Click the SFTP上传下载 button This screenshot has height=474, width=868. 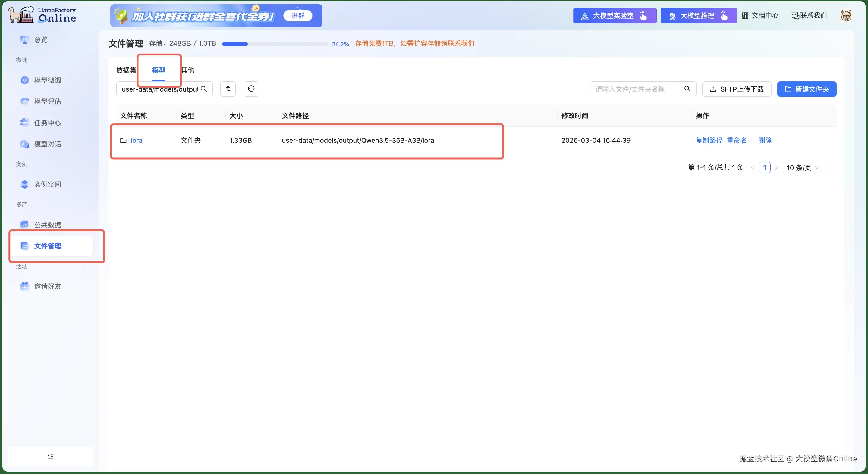(x=737, y=89)
